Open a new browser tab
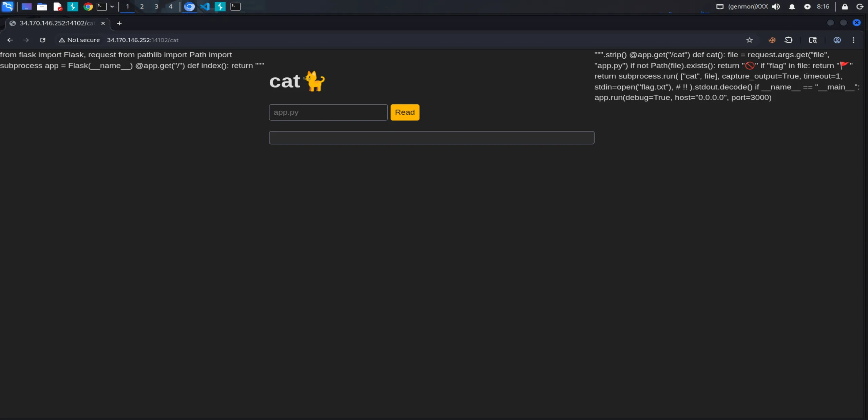The height and width of the screenshot is (420, 868). click(x=119, y=23)
